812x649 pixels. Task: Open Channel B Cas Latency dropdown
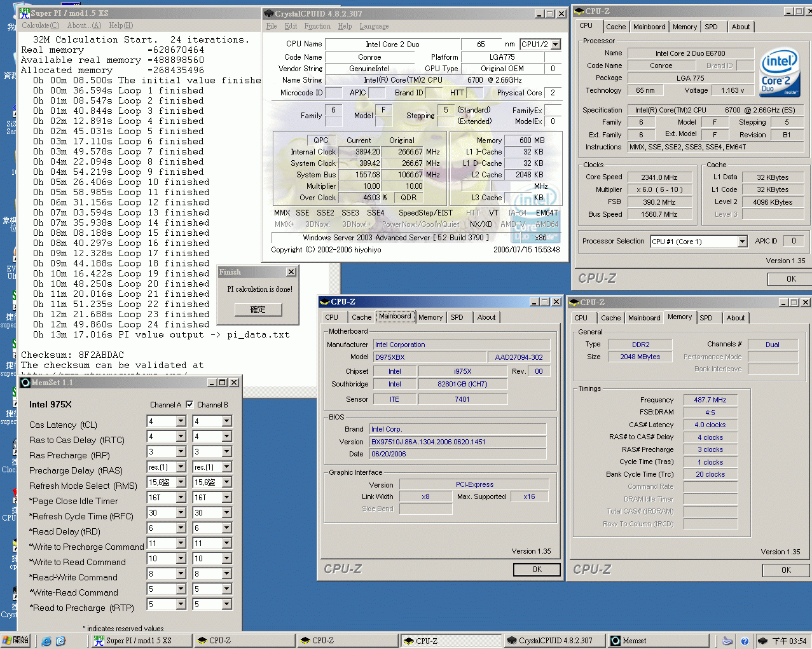point(227,421)
